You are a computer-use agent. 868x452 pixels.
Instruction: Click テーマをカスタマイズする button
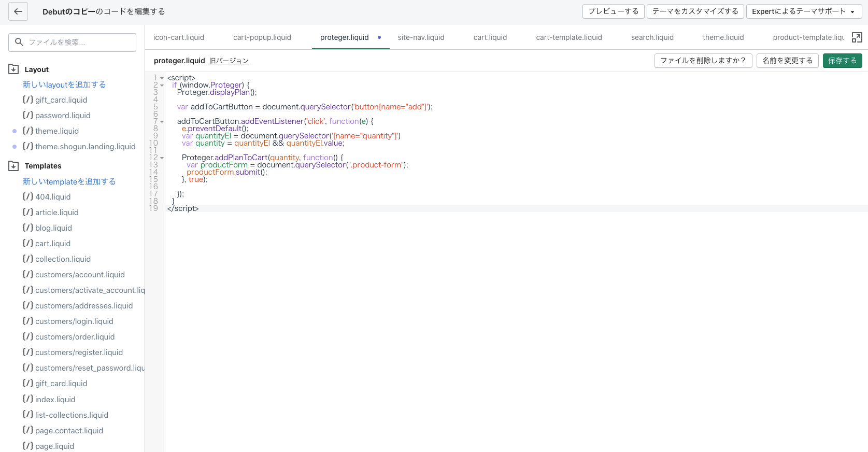[695, 11]
